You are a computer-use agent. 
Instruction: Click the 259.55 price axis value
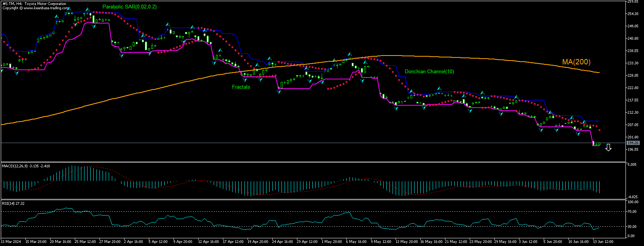(x=633, y=2)
